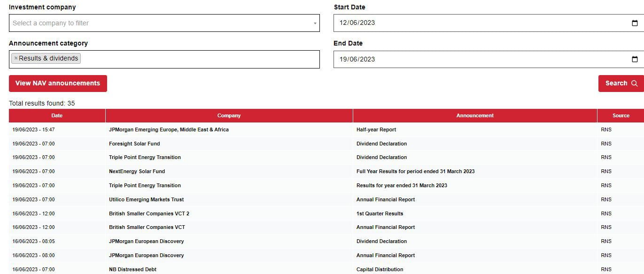Click the Start Date field 12/06/2023

pyautogui.click(x=489, y=23)
